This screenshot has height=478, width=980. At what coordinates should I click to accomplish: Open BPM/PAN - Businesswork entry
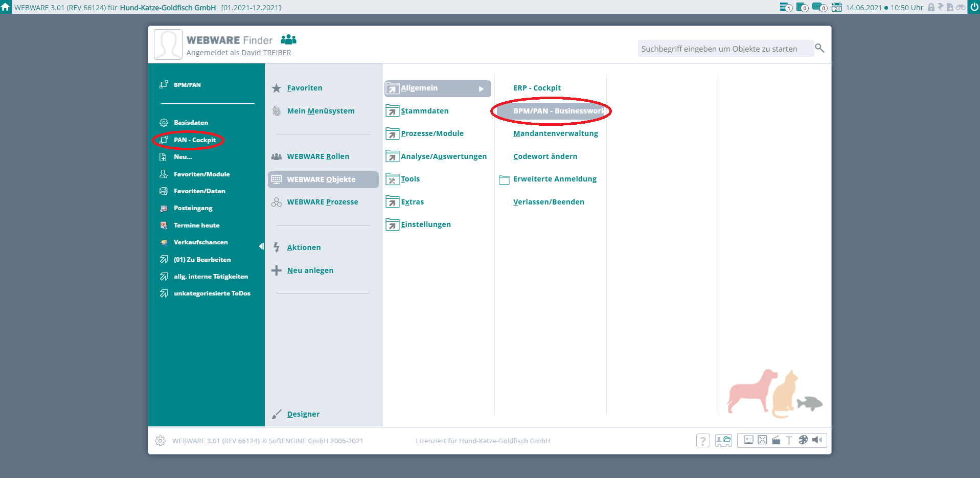tap(557, 111)
